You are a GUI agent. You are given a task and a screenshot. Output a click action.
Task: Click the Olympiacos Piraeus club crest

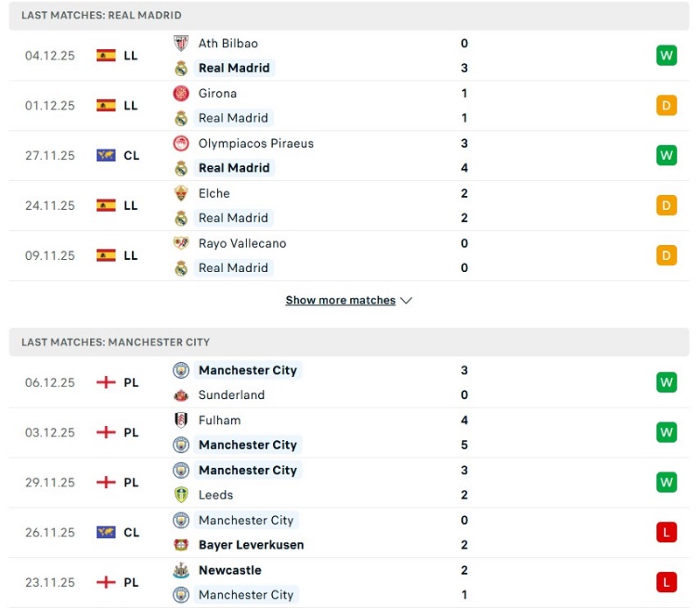[181, 143]
